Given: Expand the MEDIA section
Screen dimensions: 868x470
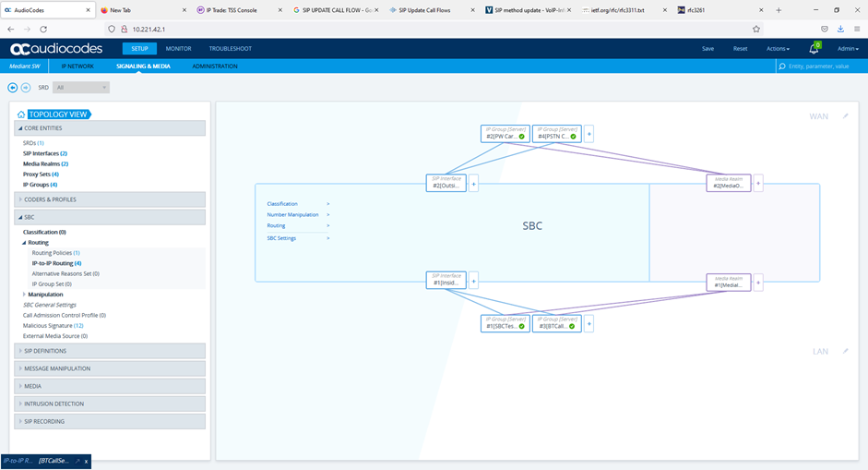Looking at the screenshot, I should pos(110,386).
